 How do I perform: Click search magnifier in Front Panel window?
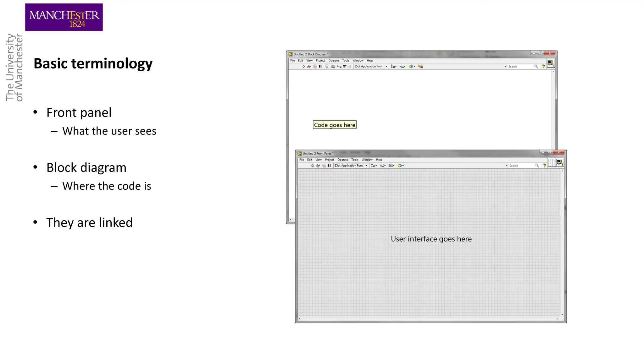[x=537, y=166]
